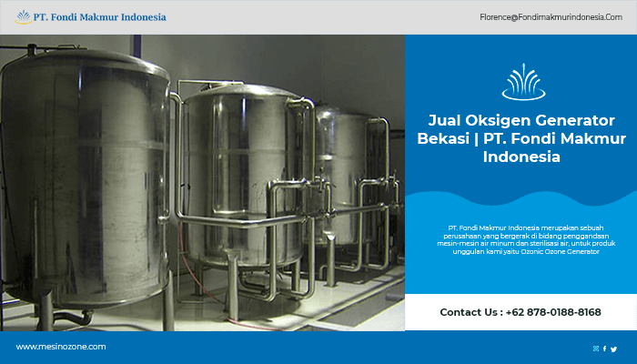637x364 pixels.
Task: Click the PT. Fondi Makmur Indonesia header logo
Action: tap(91, 17)
